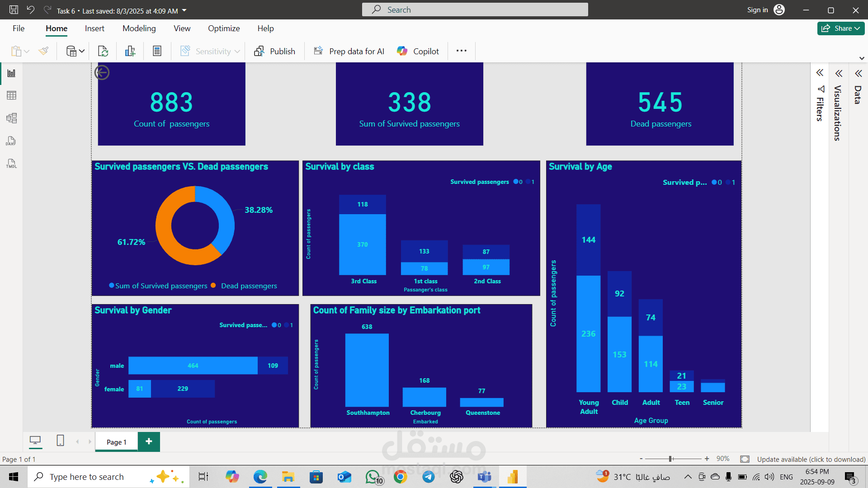This screenshot has width=868, height=488.
Task: Open the Modeling ribbon tab
Action: pyautogui.click(x=139, y=28)
